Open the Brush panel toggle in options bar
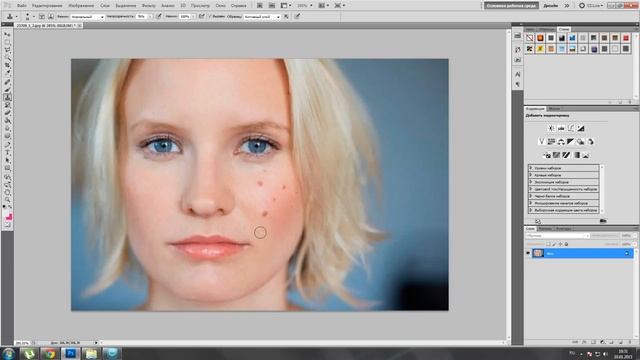Image resolution: width=640 pixels, height=360 pixels. 42,17
